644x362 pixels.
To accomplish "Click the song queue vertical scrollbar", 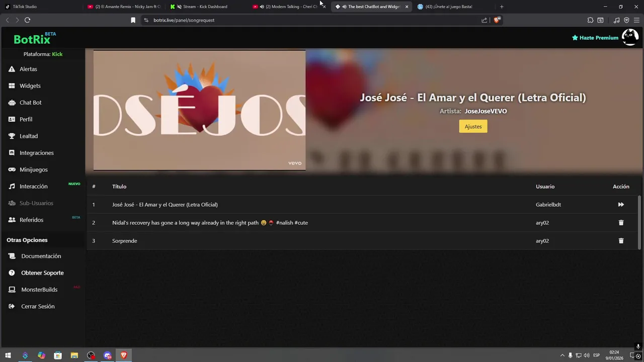I will 639,221.
